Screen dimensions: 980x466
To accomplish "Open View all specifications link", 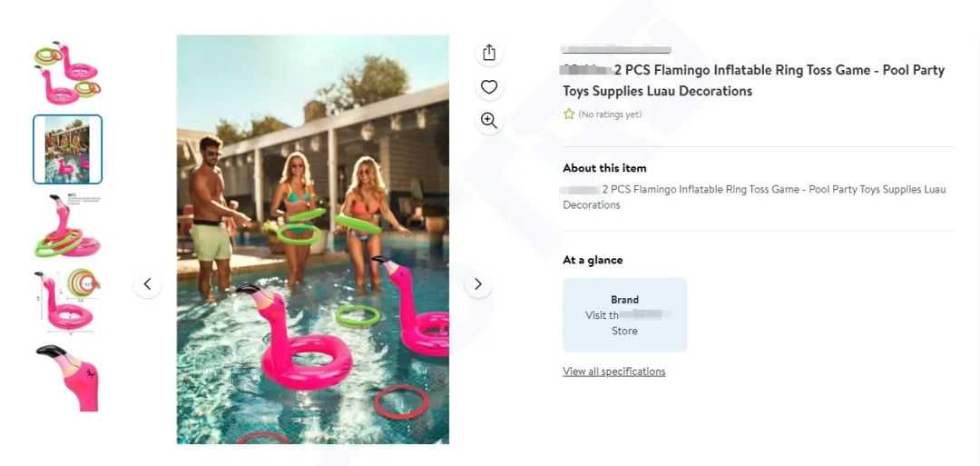I will pos(613,372).
